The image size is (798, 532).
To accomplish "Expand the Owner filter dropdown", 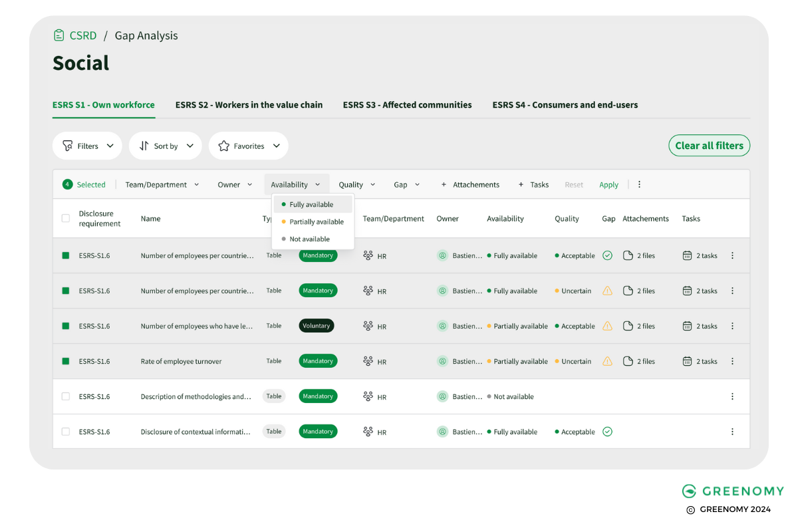I will (235, 184).
